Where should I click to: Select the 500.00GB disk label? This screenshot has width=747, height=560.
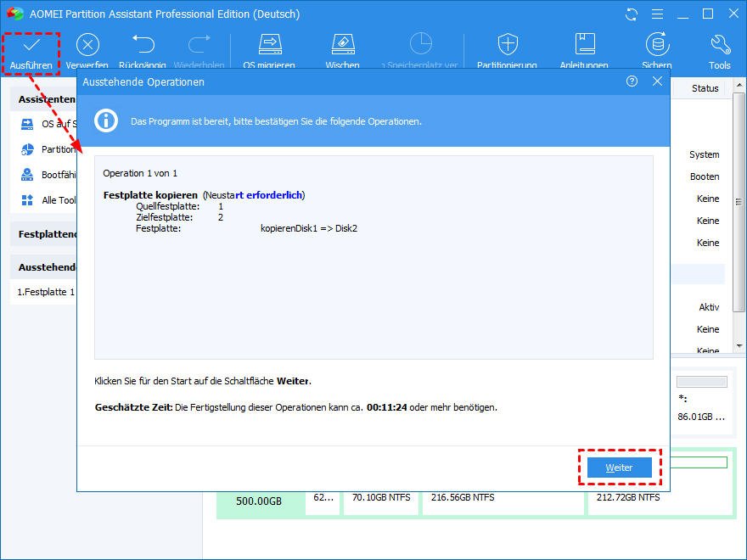coord(259,501)
